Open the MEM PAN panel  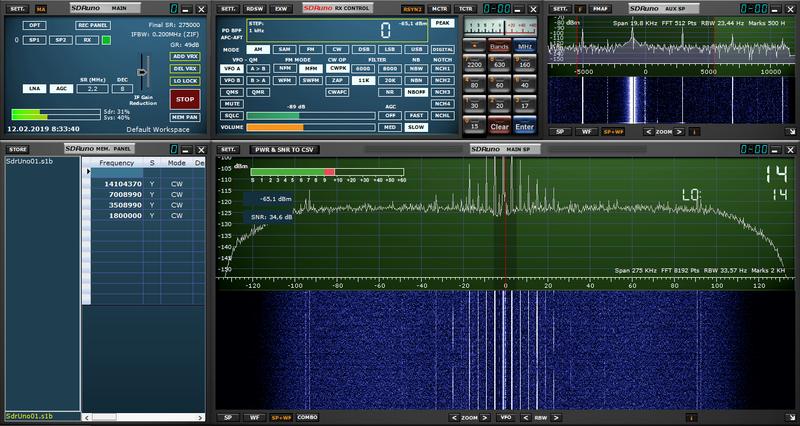coord(185,117)
